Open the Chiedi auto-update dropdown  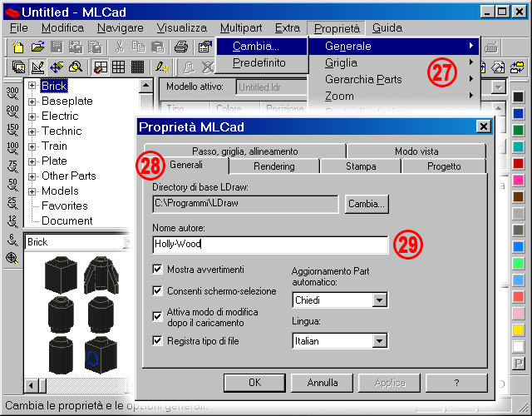379,300
